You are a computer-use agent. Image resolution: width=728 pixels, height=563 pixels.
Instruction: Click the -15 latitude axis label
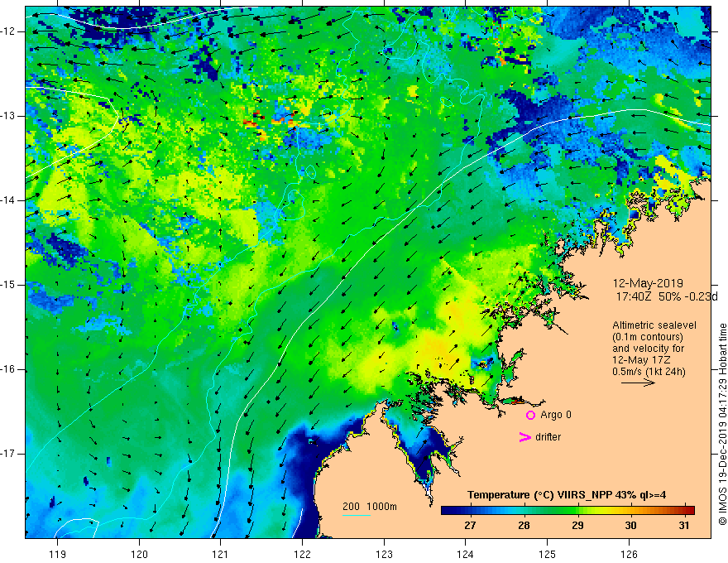point(8,285)
